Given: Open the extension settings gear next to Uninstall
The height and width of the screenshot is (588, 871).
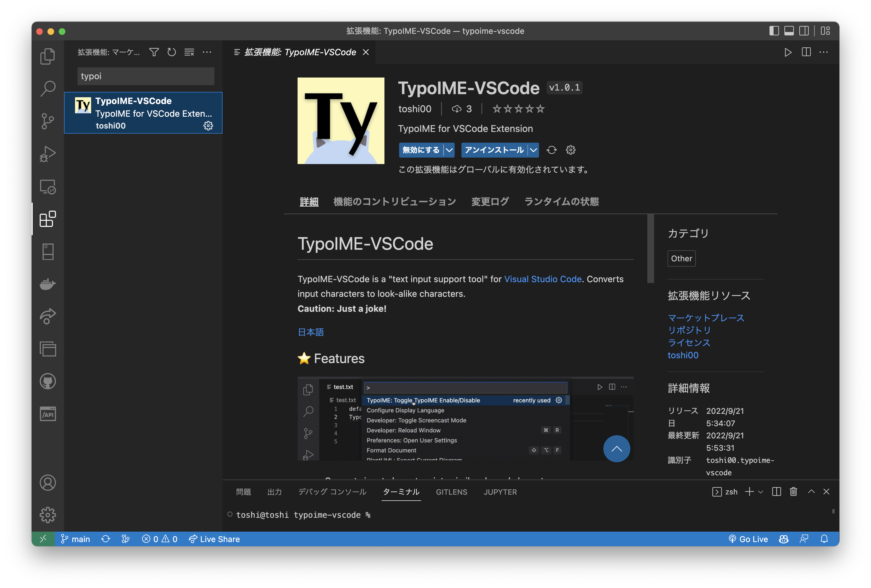Looking at the screenshot, I should 571,150.
